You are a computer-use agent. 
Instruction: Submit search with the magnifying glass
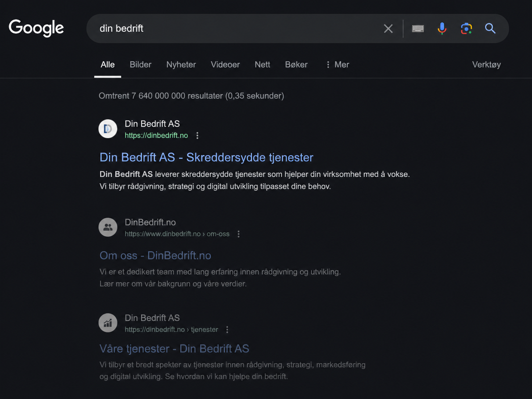[x=490, y=28]
